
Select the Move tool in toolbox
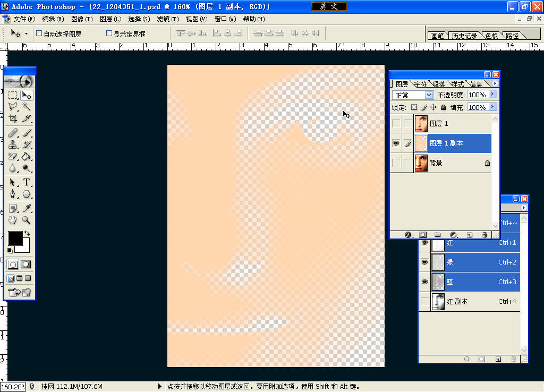click(x=27, y=95)
